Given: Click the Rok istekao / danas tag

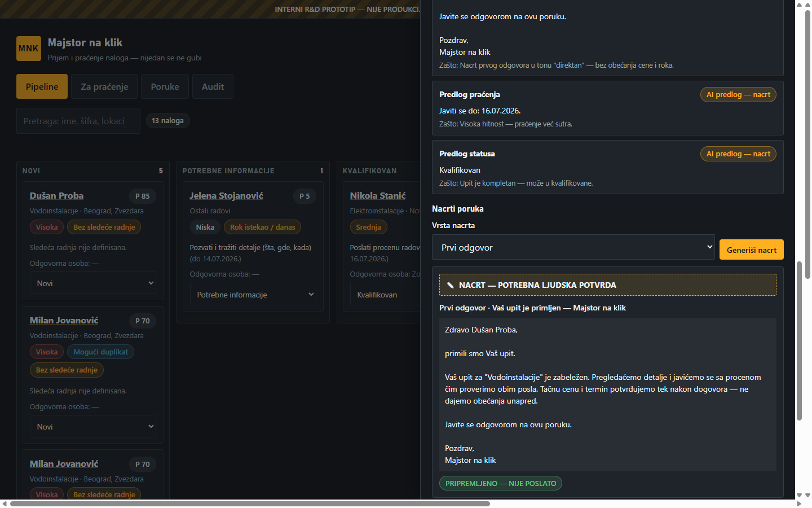Looking at the screenshot, I should tap(262, 227).
